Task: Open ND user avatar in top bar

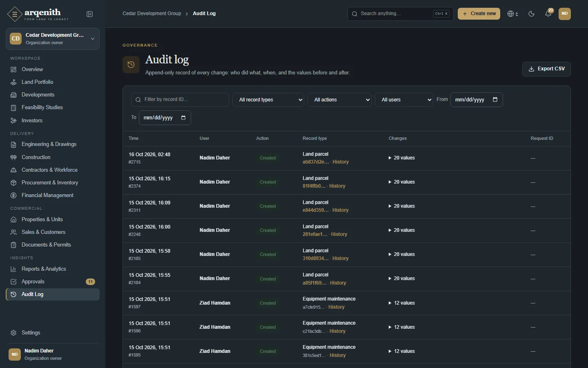Action: coord(565,13)
